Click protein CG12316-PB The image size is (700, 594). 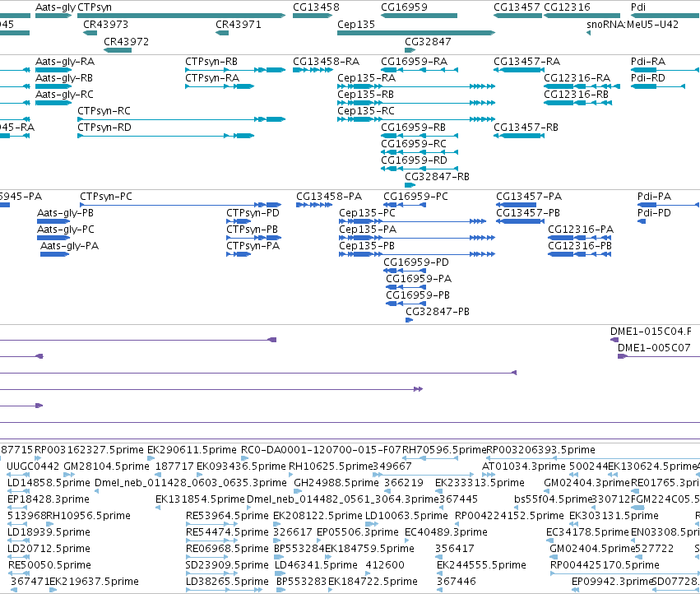(579, 254)
